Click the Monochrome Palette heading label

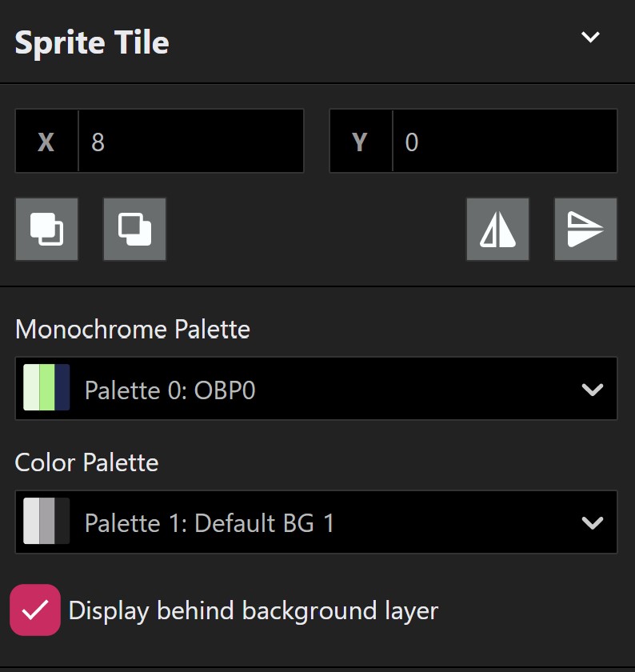133,329
